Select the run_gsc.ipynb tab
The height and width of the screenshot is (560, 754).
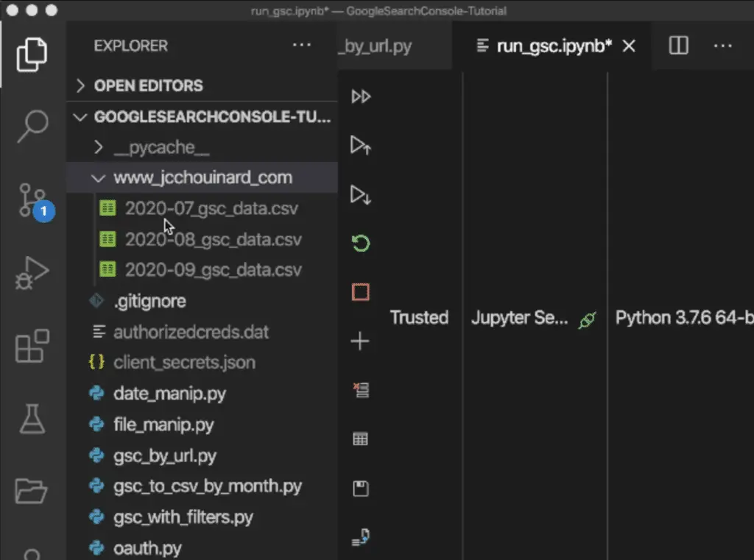point(552,46)
